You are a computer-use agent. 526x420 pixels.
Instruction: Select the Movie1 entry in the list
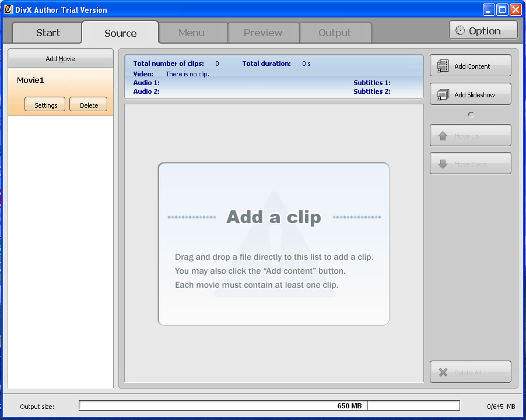point(61,91)
